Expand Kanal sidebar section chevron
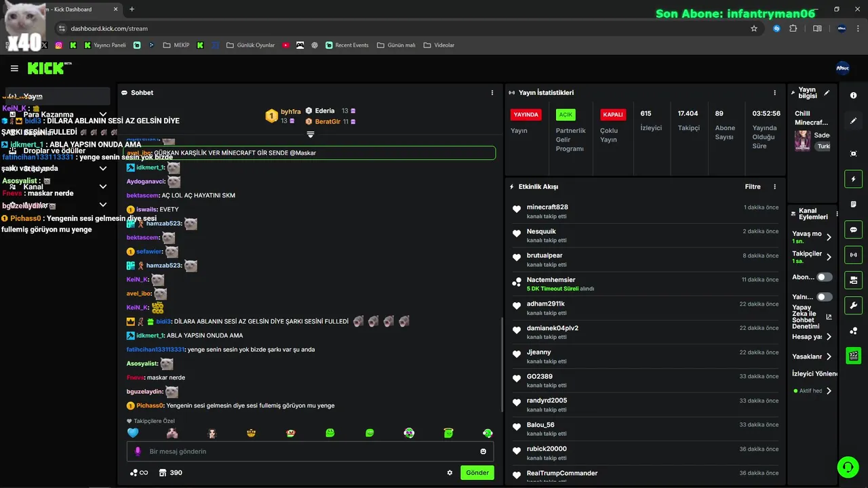Screen dimensions: 868x488 click(103, 186)
